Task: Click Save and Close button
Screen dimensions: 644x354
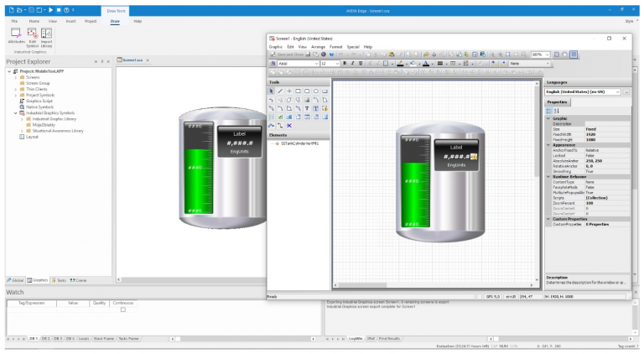Action: 287,55
